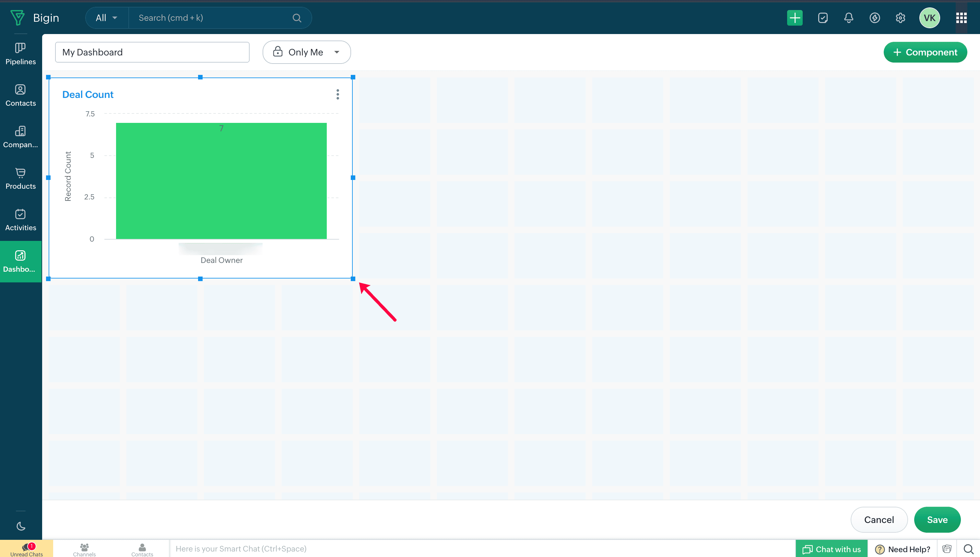Add a new Component
980x557 pixels.
[x=925, y=53]
